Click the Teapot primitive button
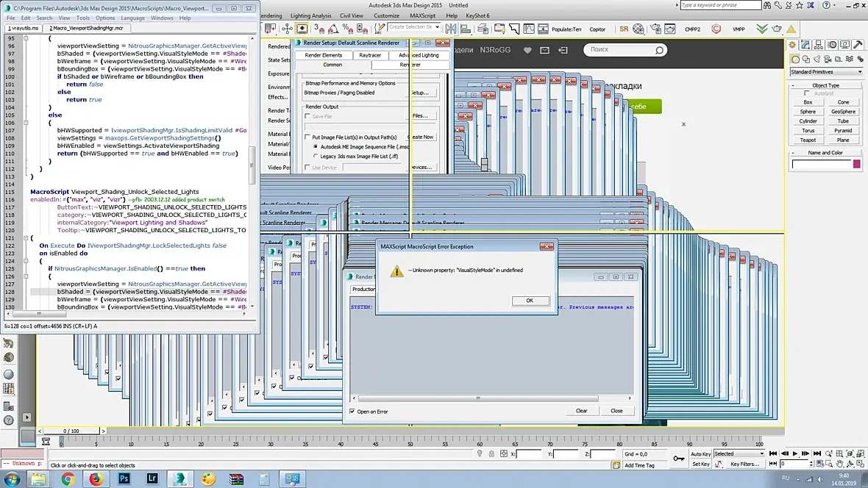 click(808, 140)
